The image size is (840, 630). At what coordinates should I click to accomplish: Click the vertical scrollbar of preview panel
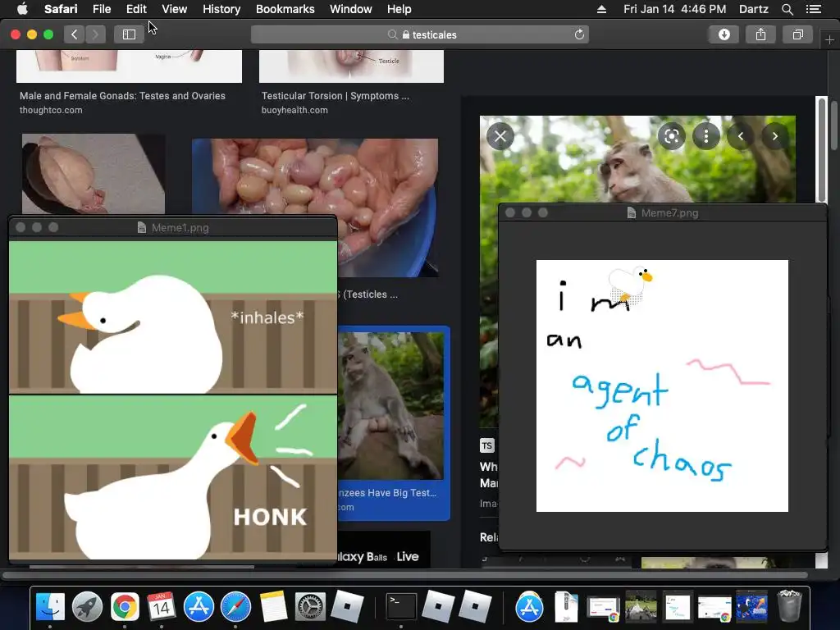[821, 149]
